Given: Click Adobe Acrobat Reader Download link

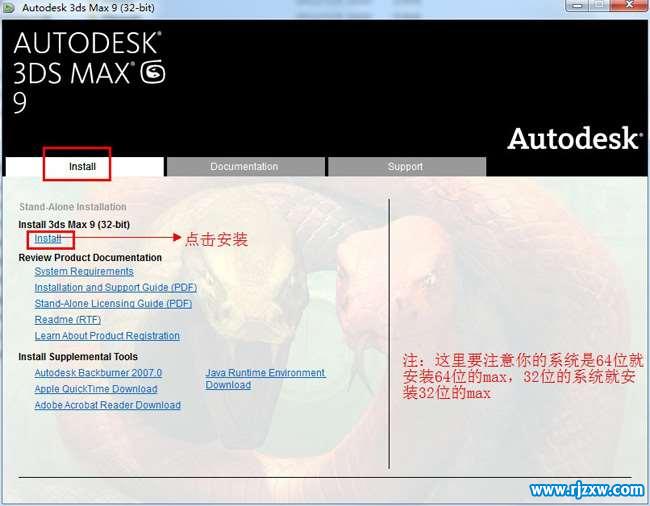Looking at the screenshot, I should coord(107,405).
